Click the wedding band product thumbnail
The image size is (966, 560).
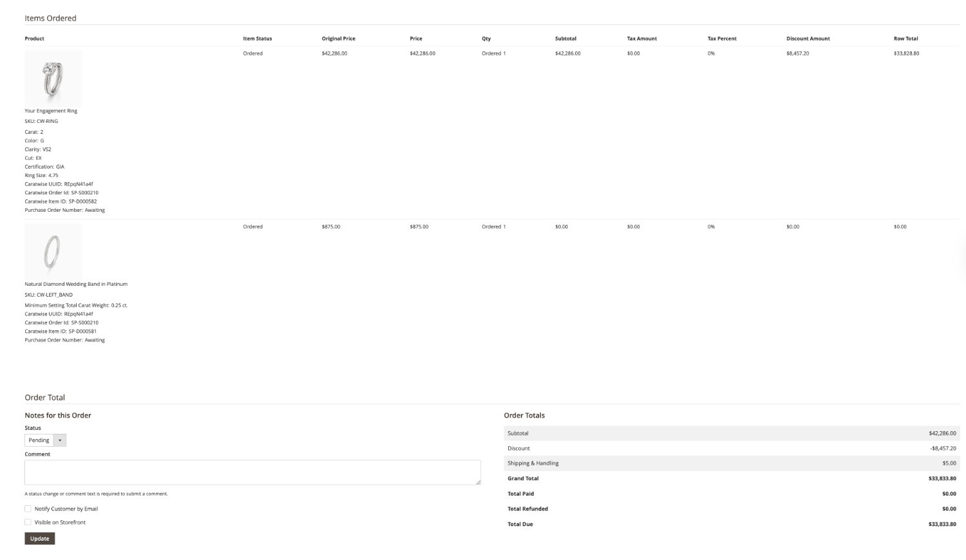(x=53, y=251)
